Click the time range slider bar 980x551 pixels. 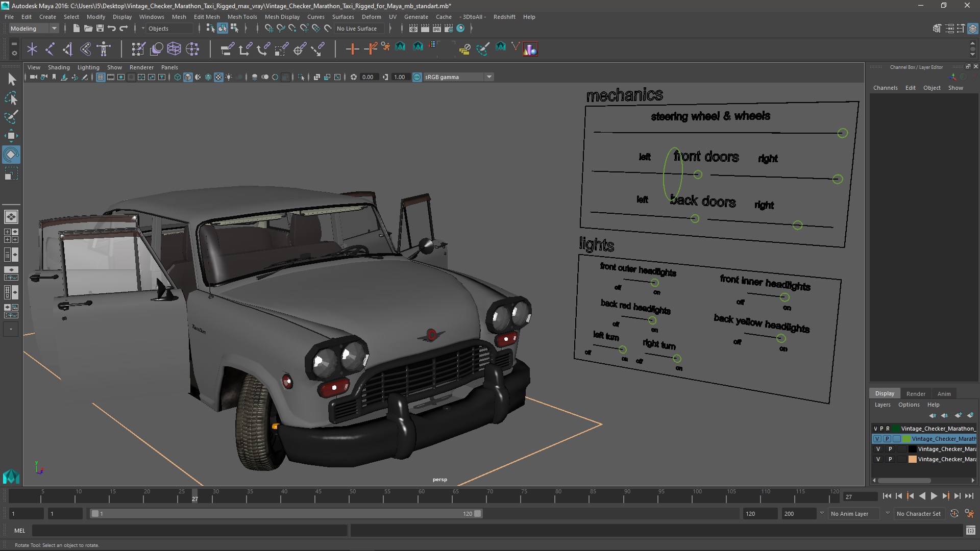pos(286,514)
